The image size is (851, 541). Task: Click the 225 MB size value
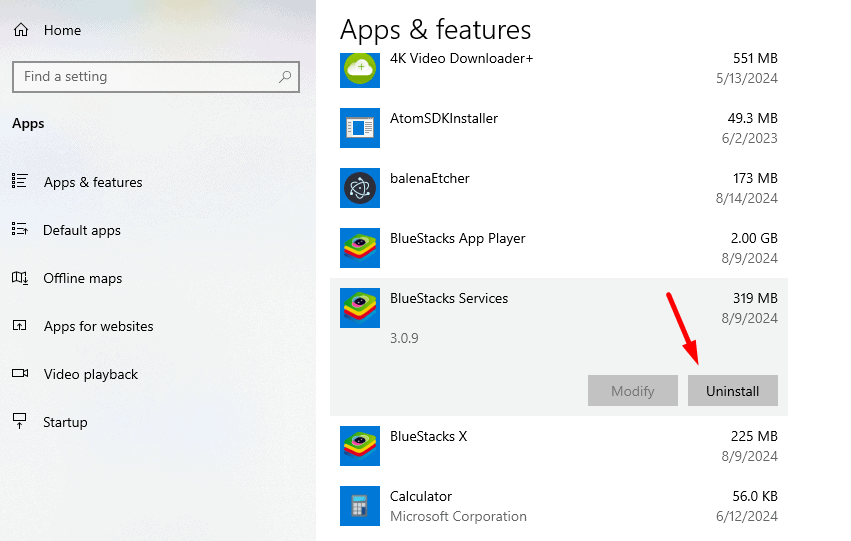[754, 436]
